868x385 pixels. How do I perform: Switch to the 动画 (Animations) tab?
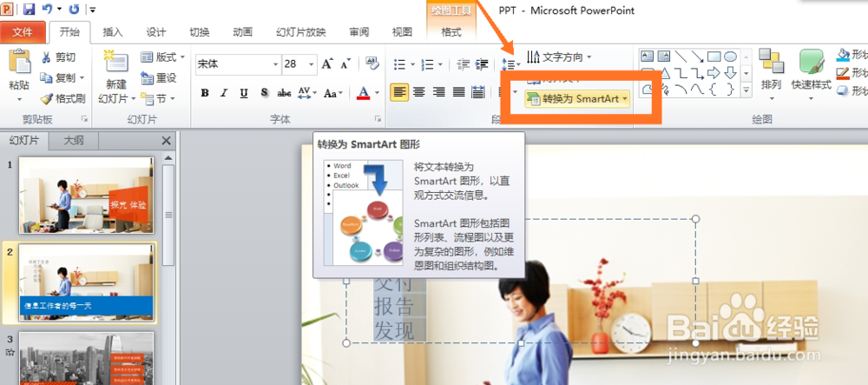click(x=242, y=32)
